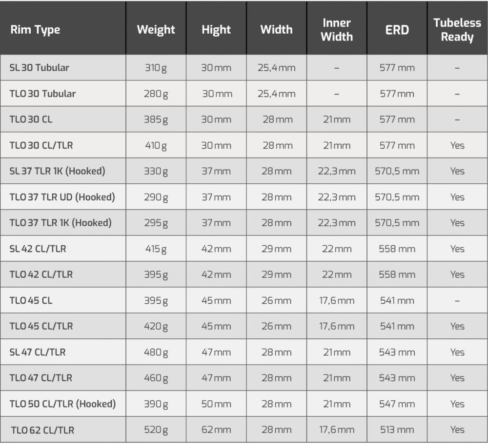Select the SL 30 Tubular row label
488x448 pixels.
click(39, 67)
